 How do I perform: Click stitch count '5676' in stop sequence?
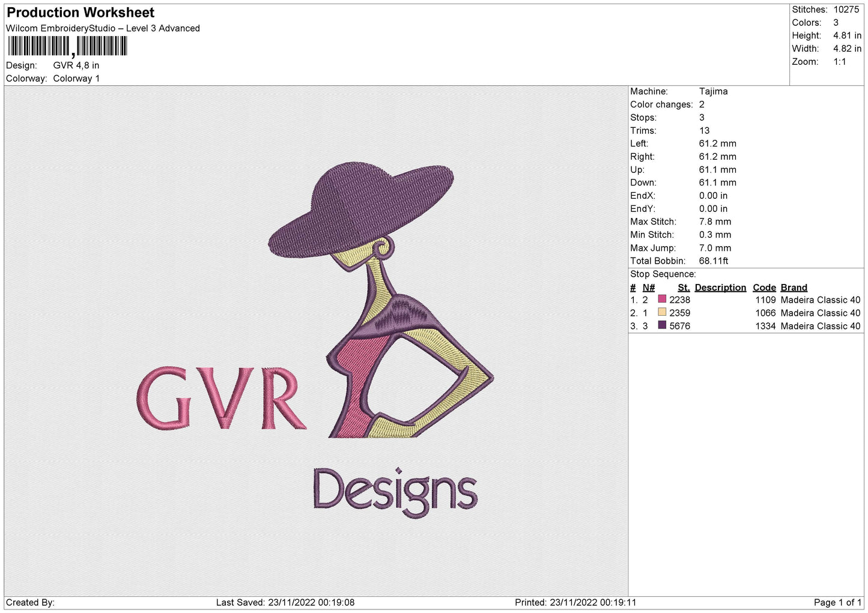coord(680,326)
